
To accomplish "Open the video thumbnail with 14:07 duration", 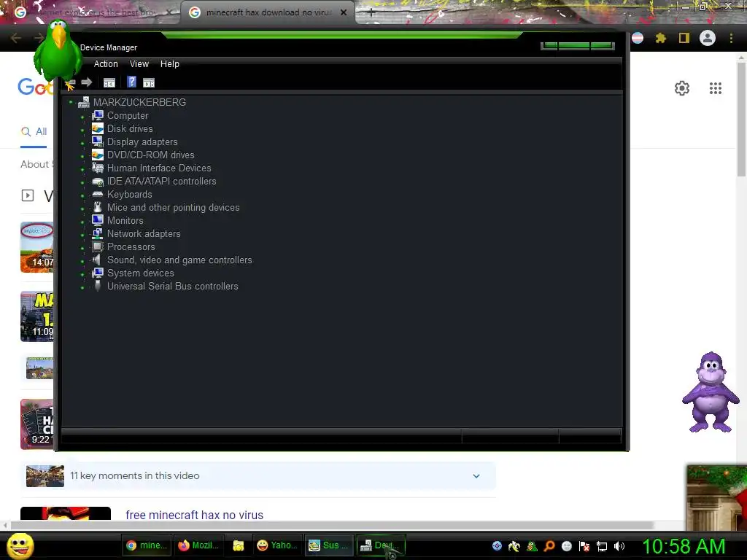I will point(37,246).
